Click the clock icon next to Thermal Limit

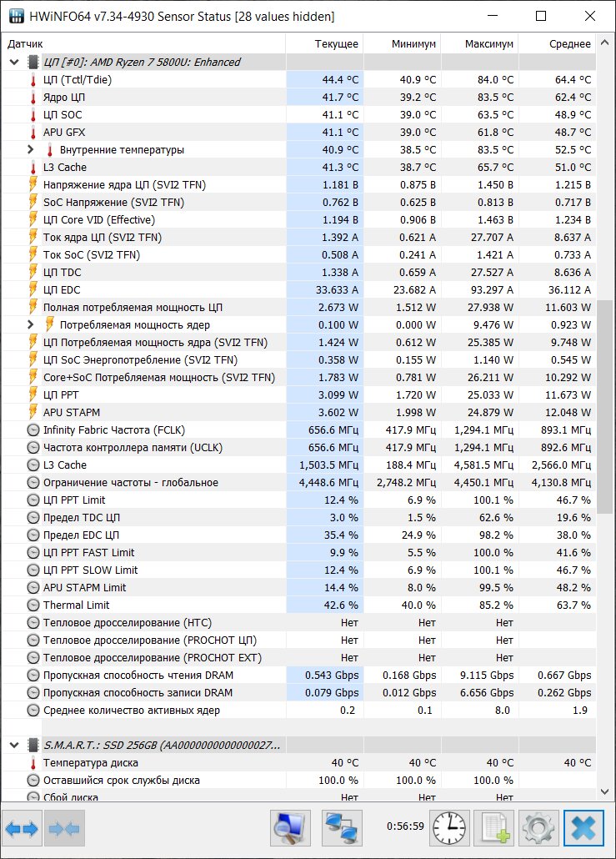tap(33, 605)
